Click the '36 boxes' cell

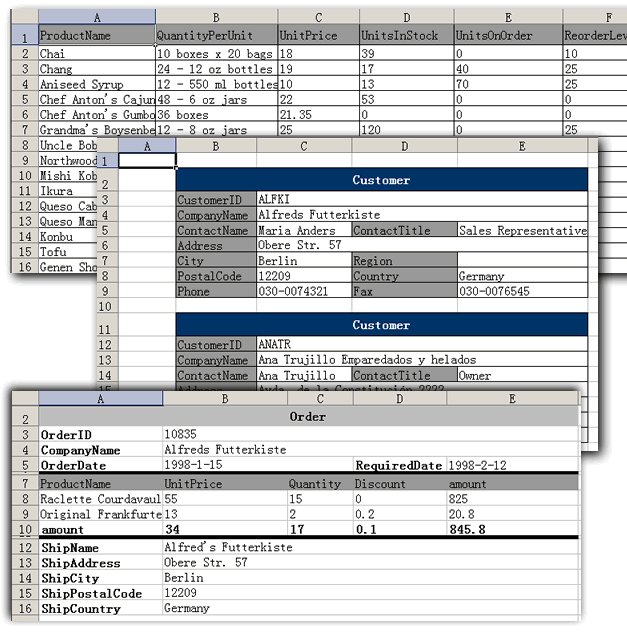click(x=217, y=114)
